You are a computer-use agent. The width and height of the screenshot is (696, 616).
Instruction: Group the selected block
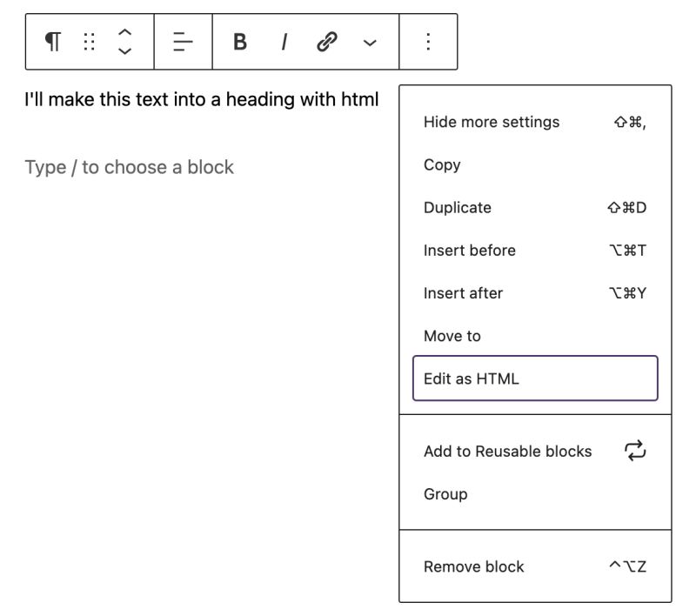(446, 493)
